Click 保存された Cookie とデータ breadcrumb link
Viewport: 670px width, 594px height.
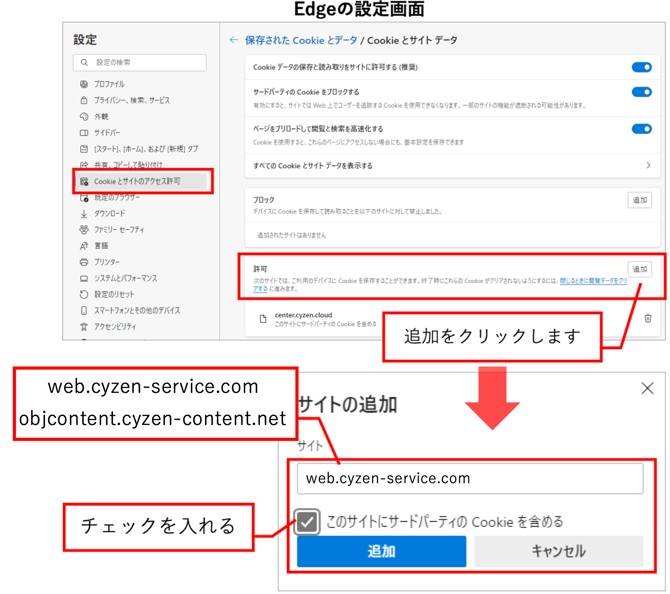[x=301, y=40]
